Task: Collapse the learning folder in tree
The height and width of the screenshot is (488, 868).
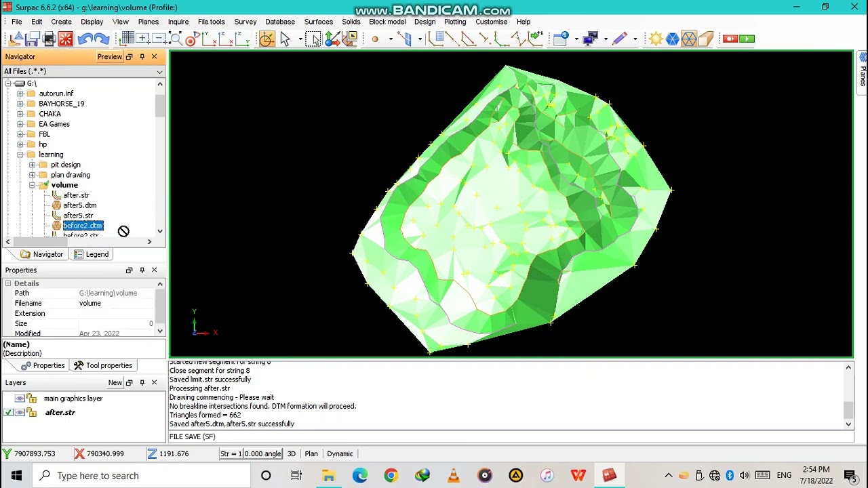Action: point(20,155)
